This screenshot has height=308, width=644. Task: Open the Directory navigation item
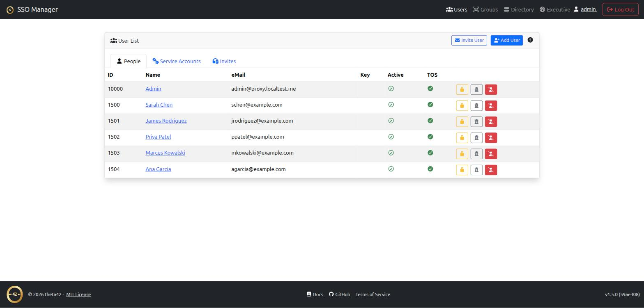(x=519, y=9)
